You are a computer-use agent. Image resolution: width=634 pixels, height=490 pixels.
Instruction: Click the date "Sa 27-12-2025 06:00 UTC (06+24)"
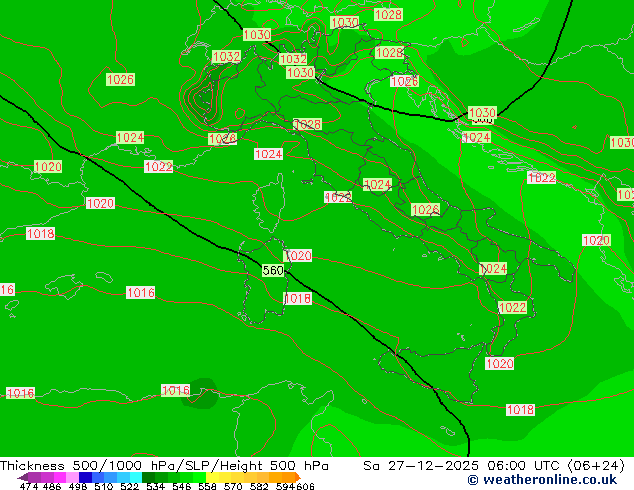tap(494, 466)
